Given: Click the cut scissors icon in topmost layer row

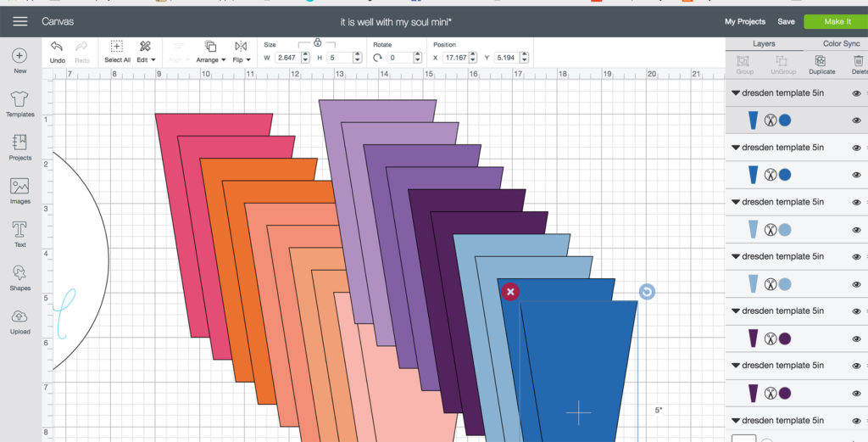Looking at the screenshot, I should (x=770, y=120).
